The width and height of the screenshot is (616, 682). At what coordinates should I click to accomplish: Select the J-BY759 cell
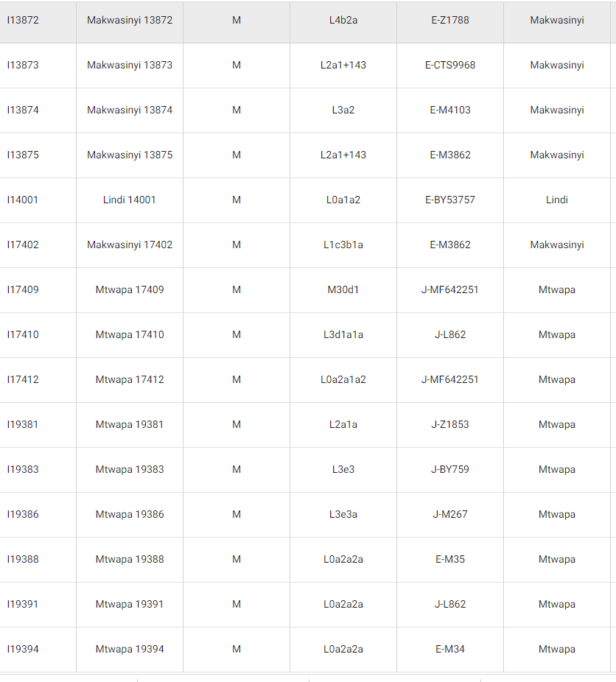pyautogui.click(x=450, y=470)
